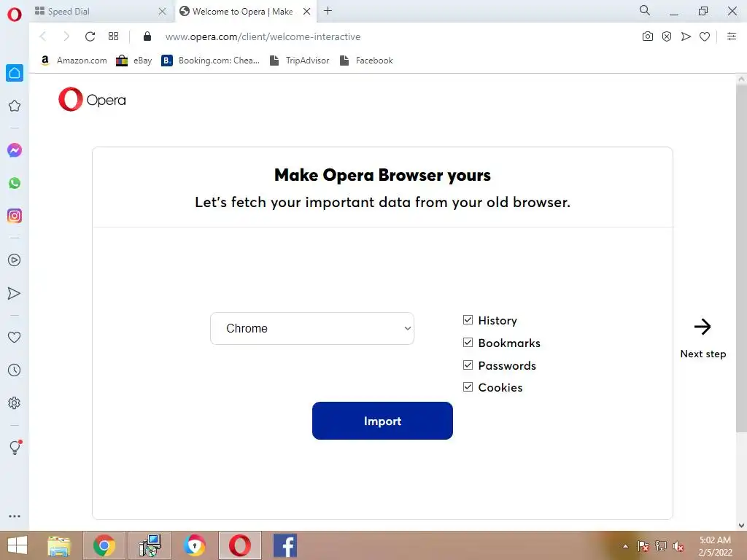The width and height of the screenshot is (747, 560).
Task: Add page to bookmarks heart icon
Action: coord(705,36)
